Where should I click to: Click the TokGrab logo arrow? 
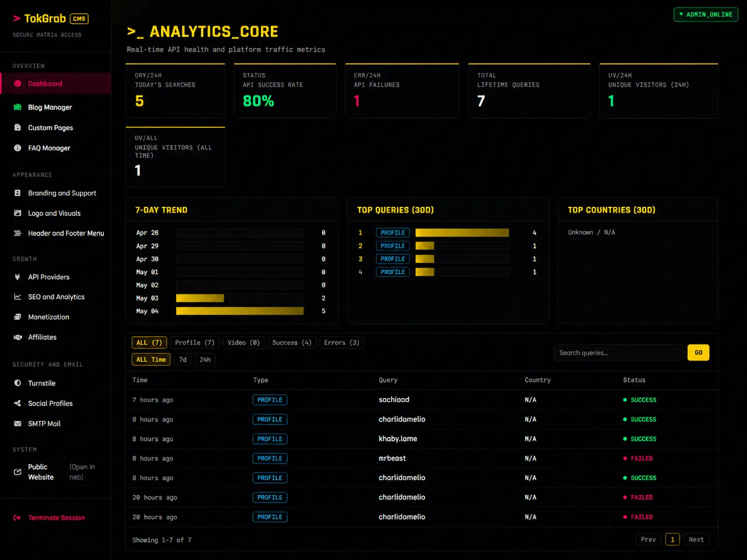pos(17,19)
